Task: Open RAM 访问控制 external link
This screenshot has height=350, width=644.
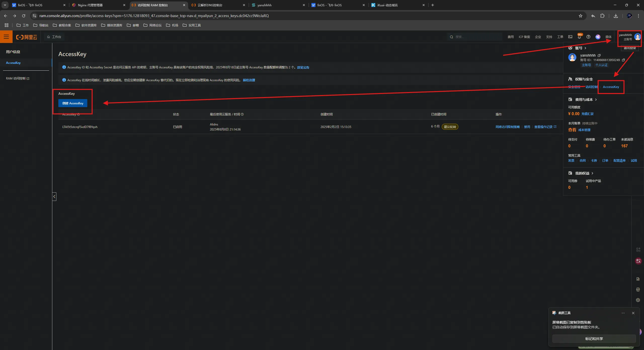Action: (18, 78)
